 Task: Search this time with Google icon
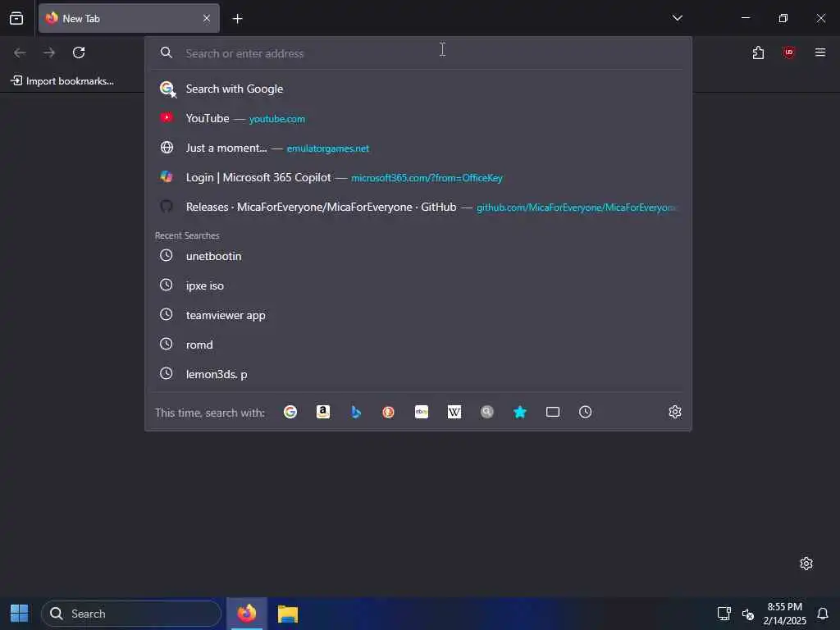point(290,412)
